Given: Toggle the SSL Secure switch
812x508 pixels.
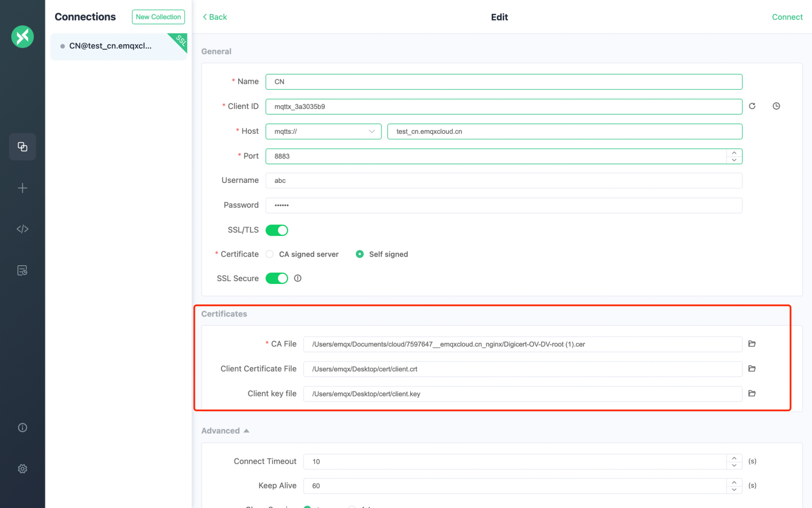Looking at the screenshot, I should tap(277, 278).
